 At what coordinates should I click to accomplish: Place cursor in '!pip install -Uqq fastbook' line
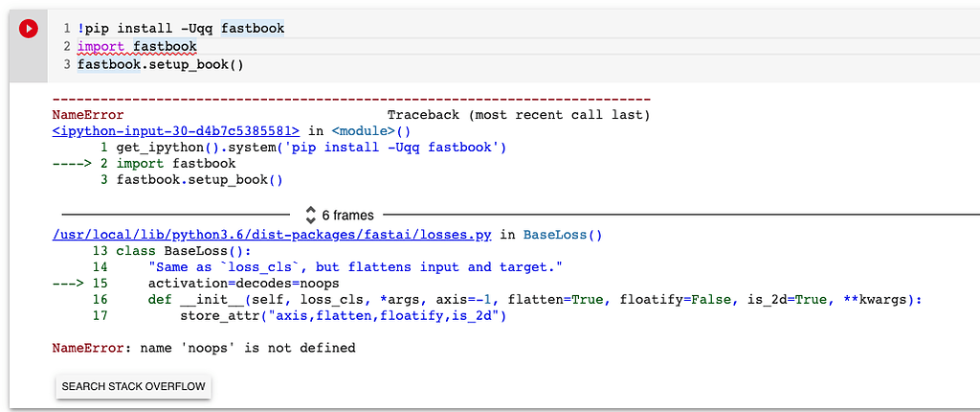[x=181, y=28]
